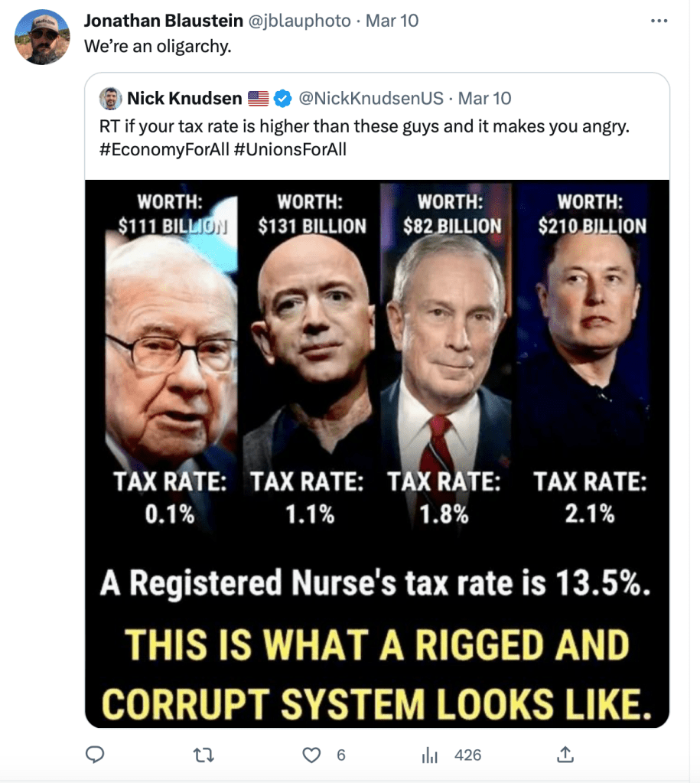This screenshot has height=783, width=700.
Task: Go to the @NickKnudsenUS handle
Action: (x=370, y=98)
